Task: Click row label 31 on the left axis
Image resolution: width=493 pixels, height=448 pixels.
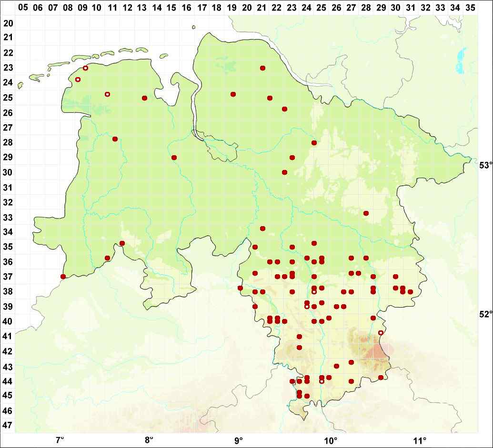Action: coord(8,187)
